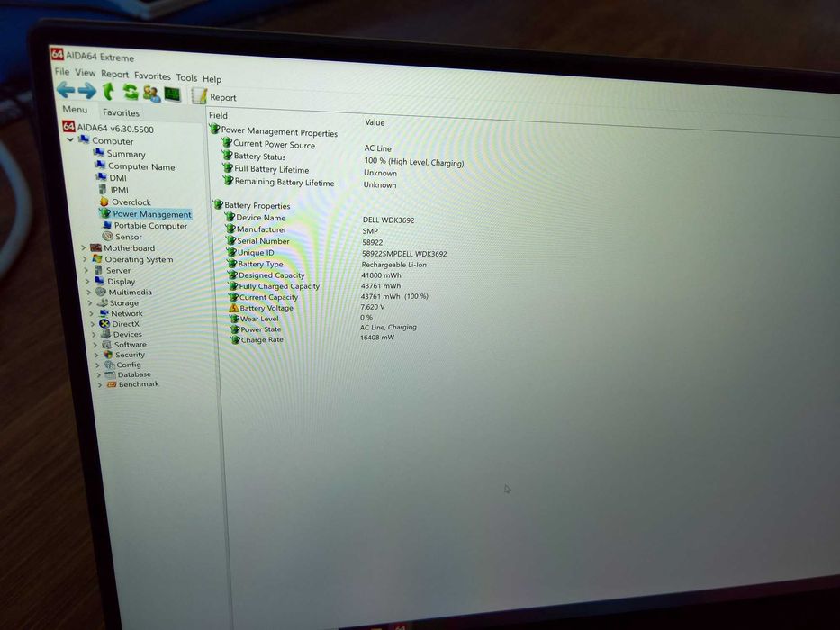Open the green monitor diagnostics icon
This screenshot has width=840, height=630.
(x=173, y=94)
